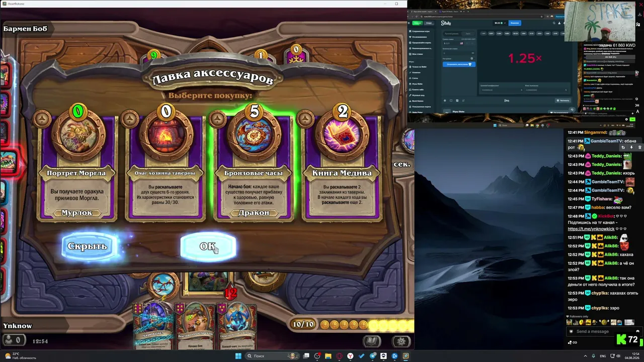
Task: Switch to manual mode tab on Stake
Action: (451, 34)
